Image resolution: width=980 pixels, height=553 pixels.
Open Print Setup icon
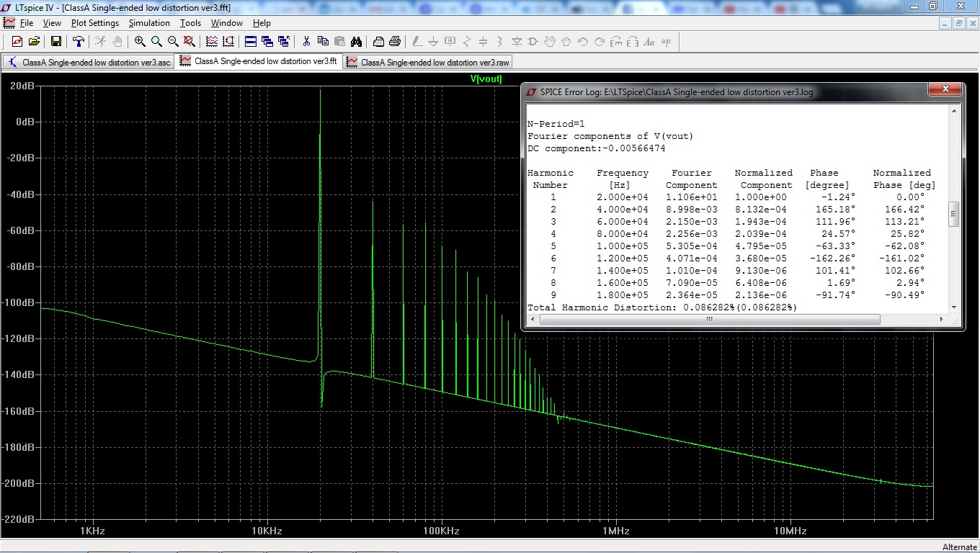coord(378,41)
